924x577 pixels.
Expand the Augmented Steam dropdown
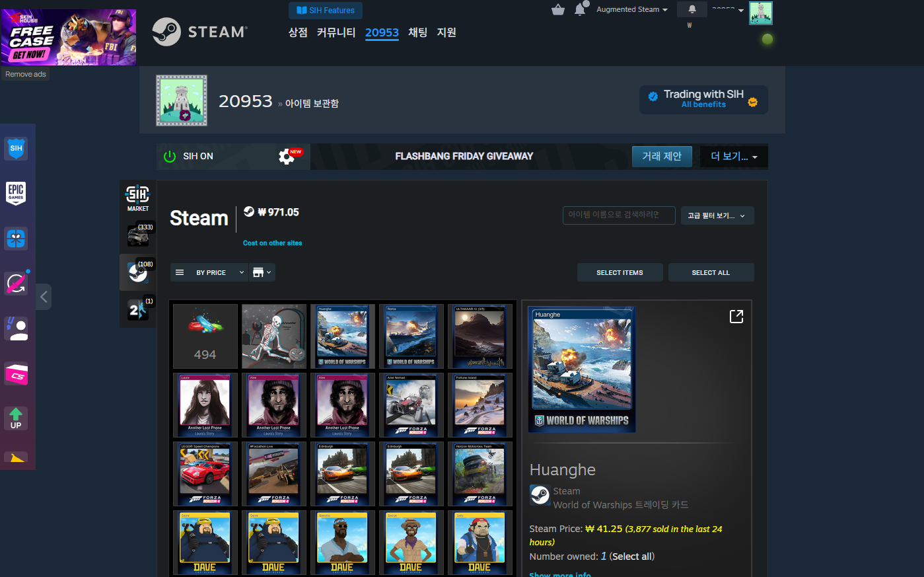click(x=632, y=9)
